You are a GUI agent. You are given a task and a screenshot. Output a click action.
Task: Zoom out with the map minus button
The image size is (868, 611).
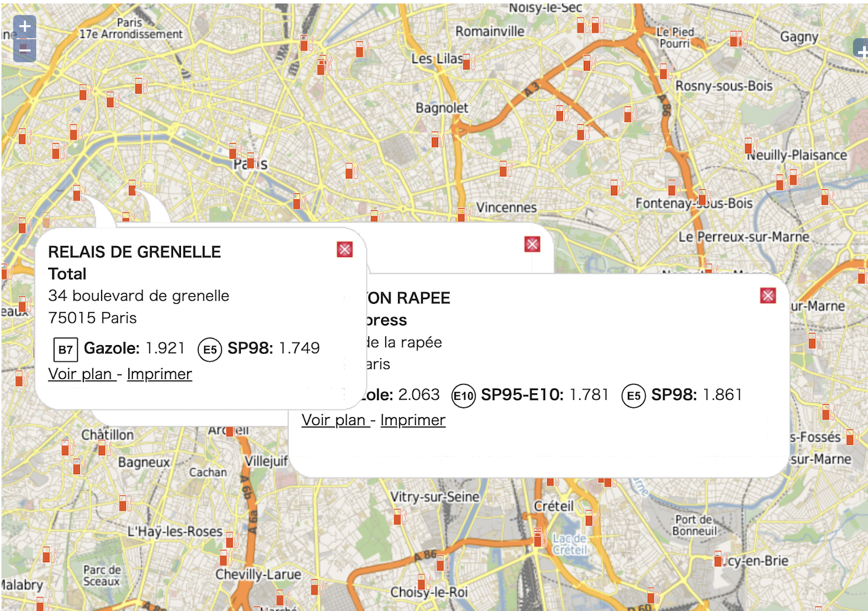24,50
